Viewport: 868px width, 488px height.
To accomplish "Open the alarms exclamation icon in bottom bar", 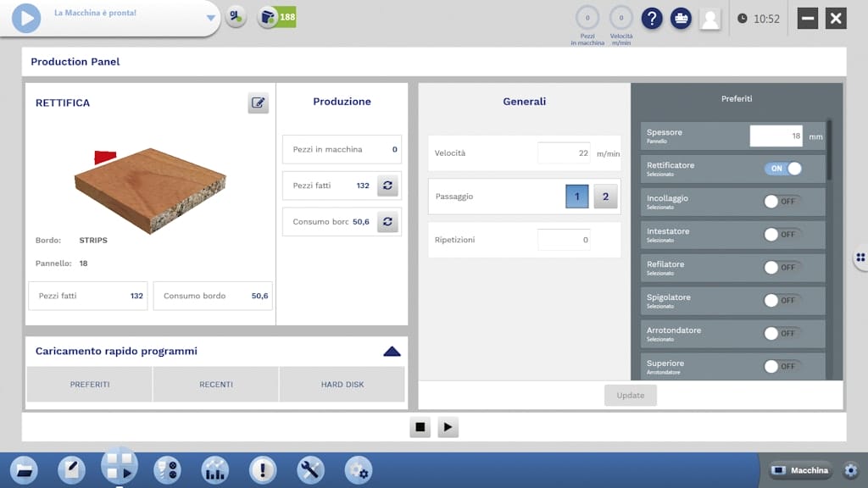I will pos(262,470).
